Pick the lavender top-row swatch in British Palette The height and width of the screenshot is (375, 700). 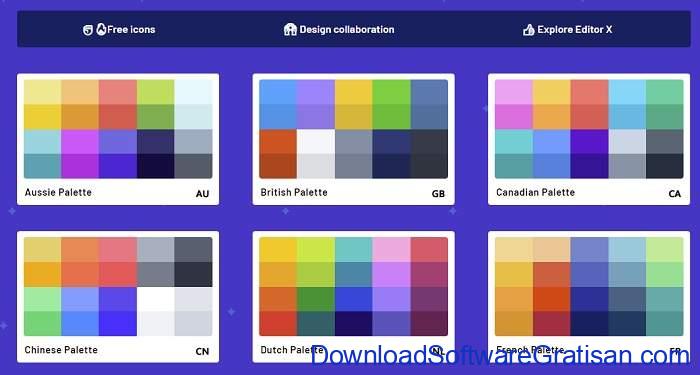(316, 92)
